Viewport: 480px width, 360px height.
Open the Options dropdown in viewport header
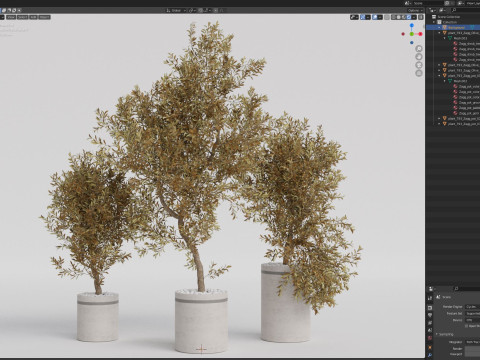[x=415, y=10]
